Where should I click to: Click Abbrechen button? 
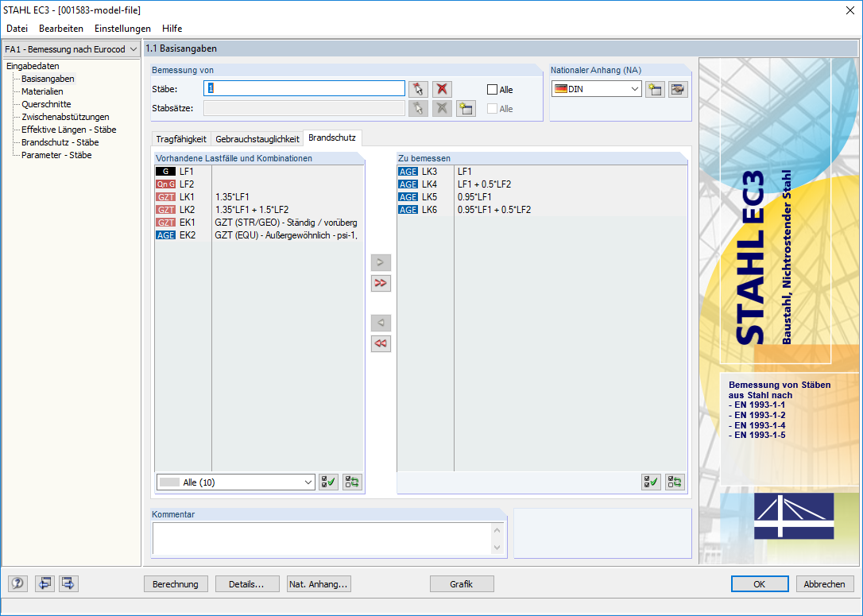pos(825,584)
